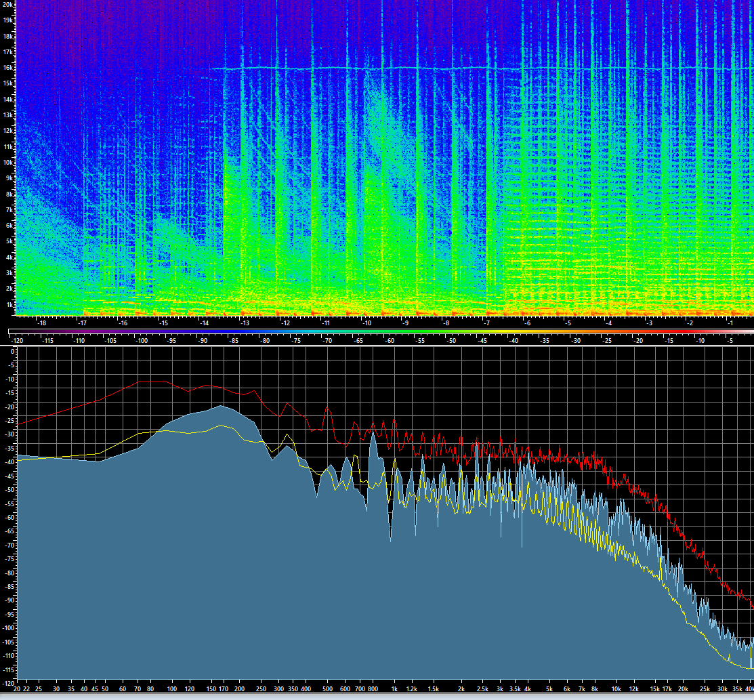This screenshot has width=754, height=700.
Task: Select the 3.5k mark on spectrum frequency axis
Action: (x=515, y=689)
